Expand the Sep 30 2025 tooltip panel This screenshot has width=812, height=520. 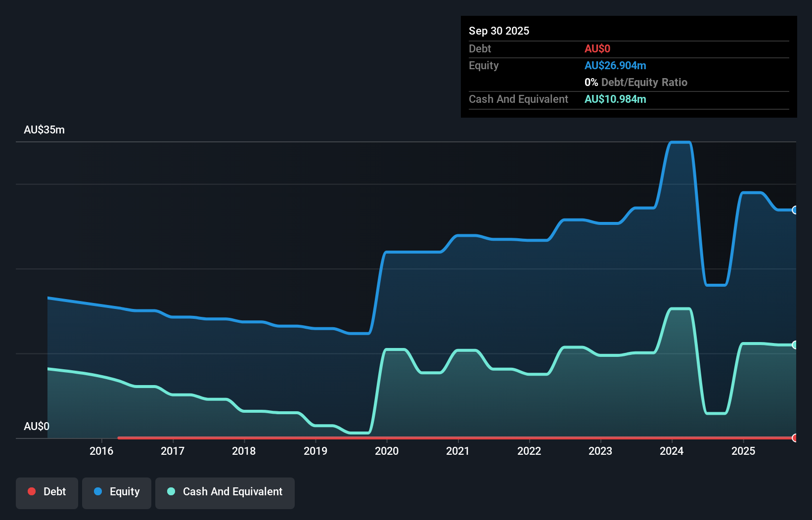(499, 31)
